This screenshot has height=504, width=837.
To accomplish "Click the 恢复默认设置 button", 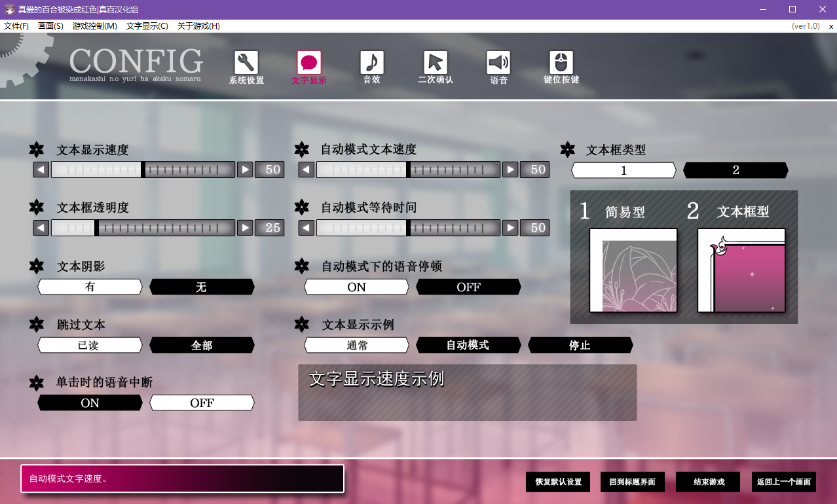I will click(558, 482).
